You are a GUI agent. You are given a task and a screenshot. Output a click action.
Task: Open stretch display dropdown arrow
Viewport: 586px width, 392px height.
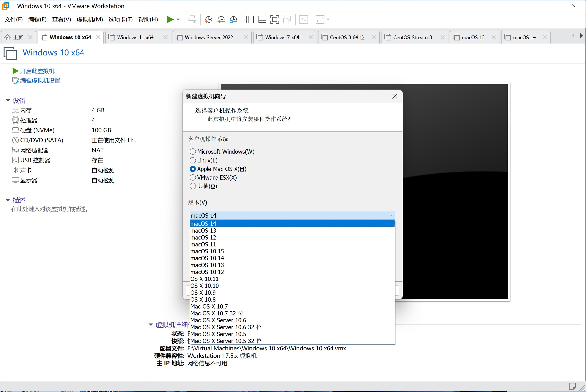328,20
